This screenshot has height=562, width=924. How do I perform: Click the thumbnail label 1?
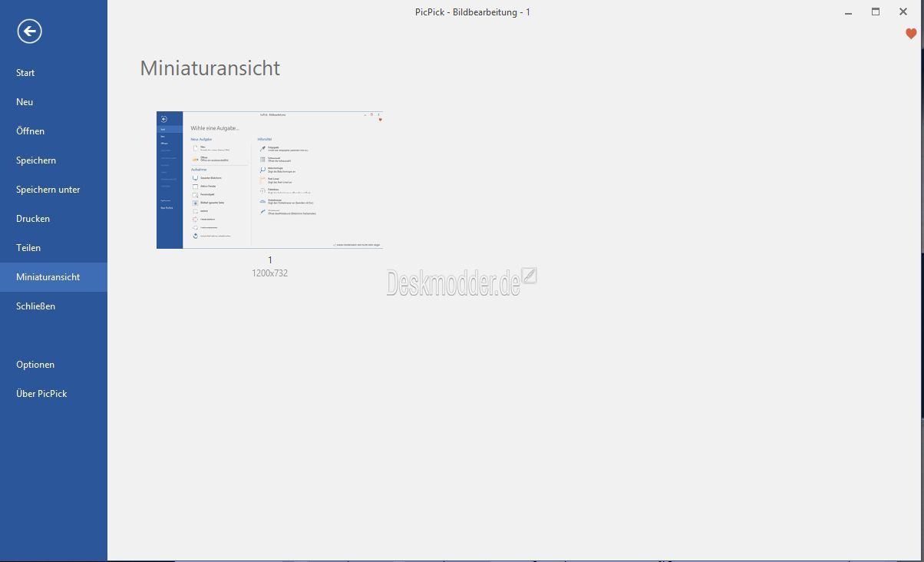tap(270, 260)
